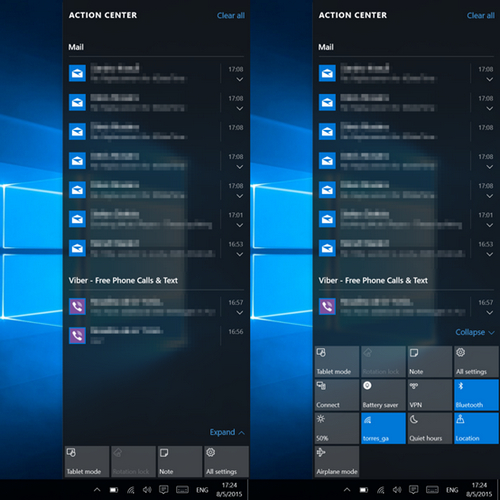Open the VPN quick action tile

click(430, 395)
